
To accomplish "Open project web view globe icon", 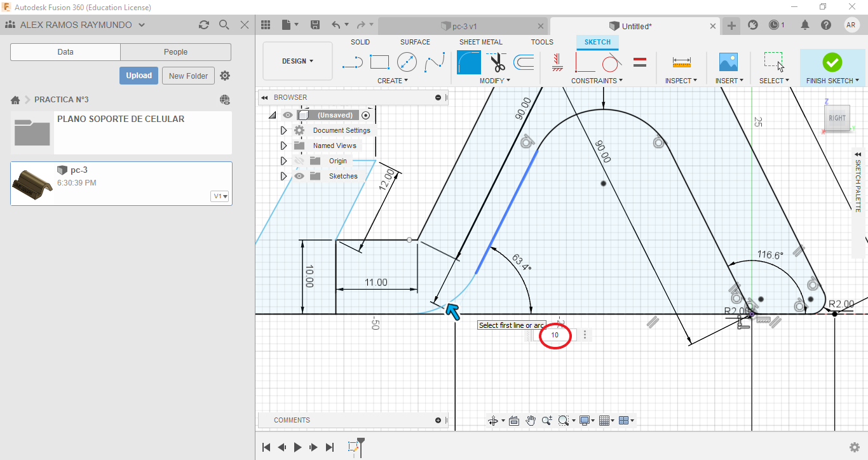I will (224, 100).
